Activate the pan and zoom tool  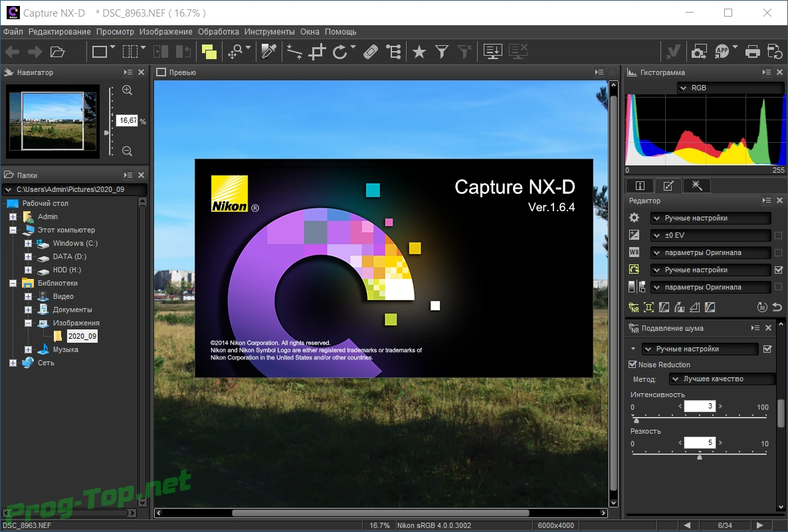235,52
